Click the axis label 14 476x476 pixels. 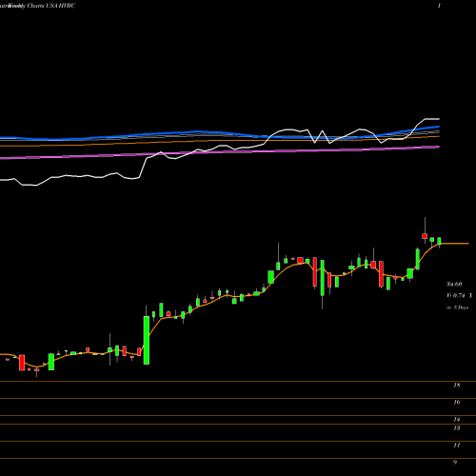click(457, 420)
